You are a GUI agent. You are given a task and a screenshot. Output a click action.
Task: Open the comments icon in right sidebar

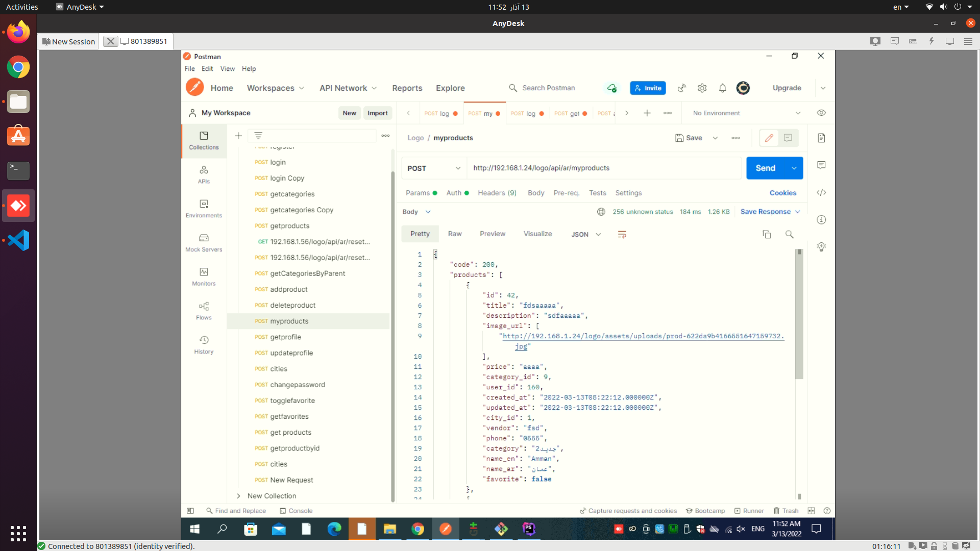pyautogui.click(x=821, y=165)
